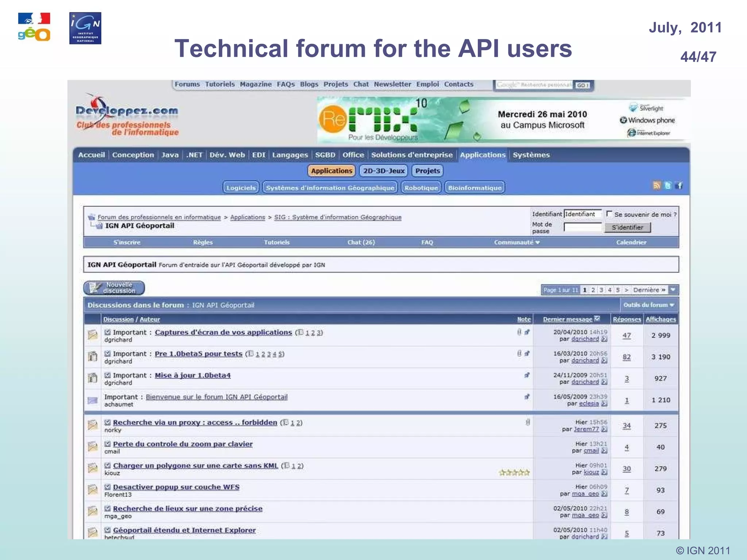Click thread icon for Bienvenue sur le forum
This screenshot has width=747, height=560.
tap(93, 400)
